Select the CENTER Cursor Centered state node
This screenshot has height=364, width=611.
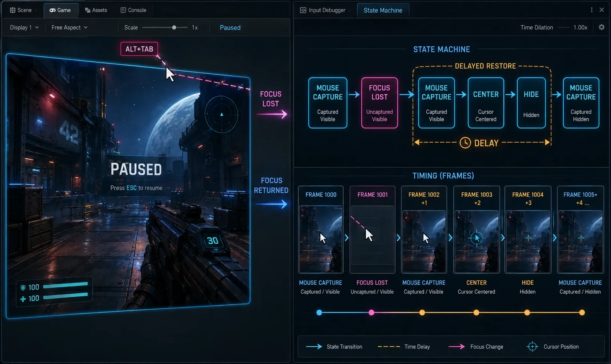(x=486, y=103)
